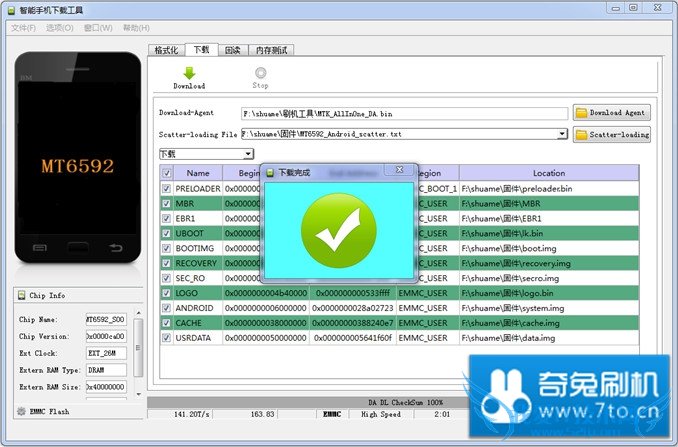Click the Chip Version value field
The width and height of the screenshot is (678, 447).
tap(106, 336)
